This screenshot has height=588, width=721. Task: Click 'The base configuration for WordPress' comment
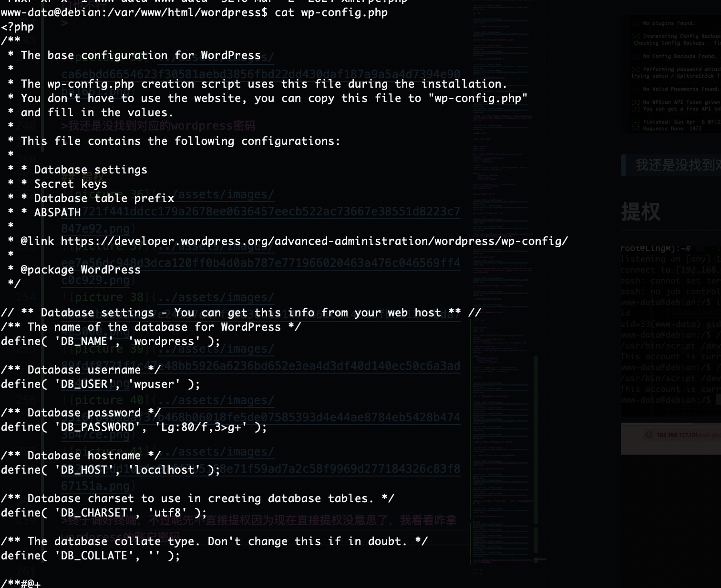(x=141, y=55)
